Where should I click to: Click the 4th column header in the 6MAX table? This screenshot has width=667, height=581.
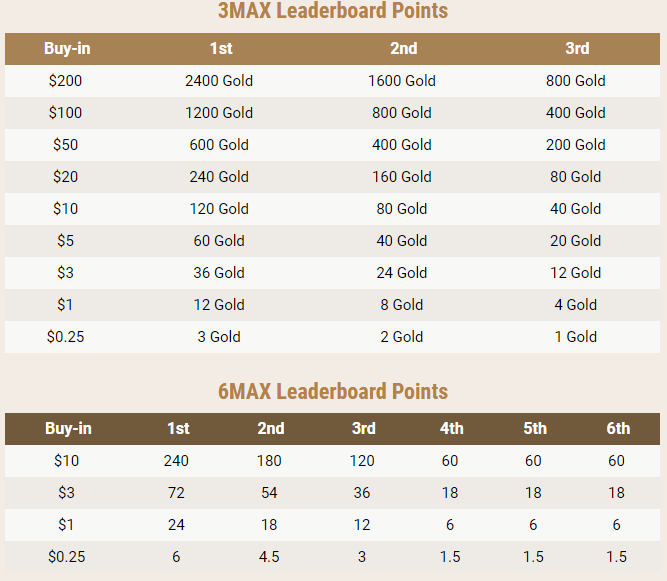(451, 428)
